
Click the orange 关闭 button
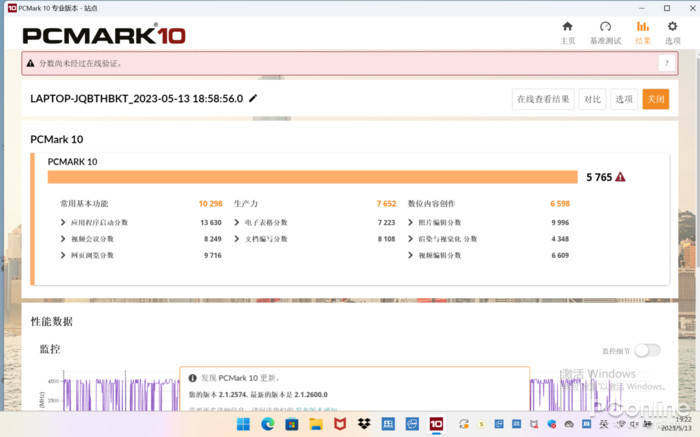[655, 99]
